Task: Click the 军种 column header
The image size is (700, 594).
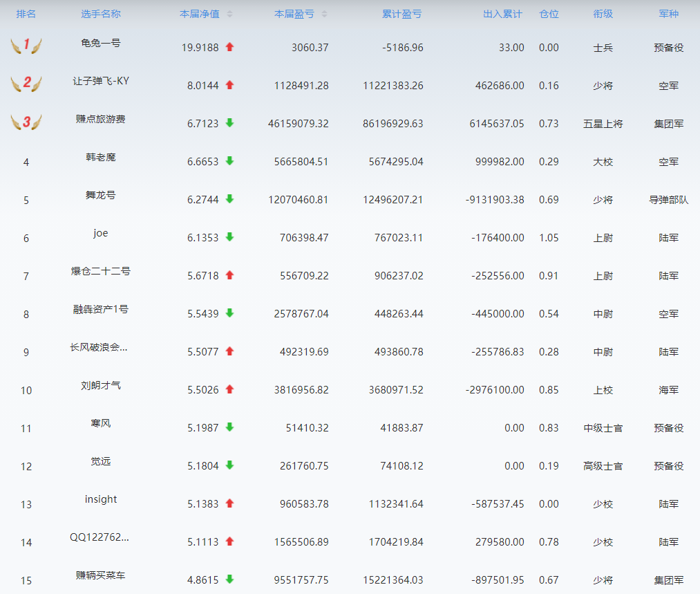Action: 669,14
